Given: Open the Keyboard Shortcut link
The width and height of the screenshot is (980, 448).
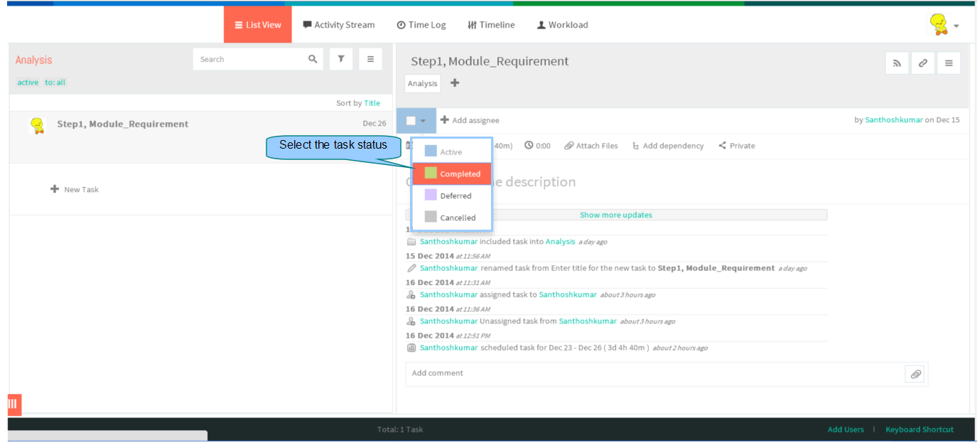Looking at the screenshot, I should click(920, 430).
